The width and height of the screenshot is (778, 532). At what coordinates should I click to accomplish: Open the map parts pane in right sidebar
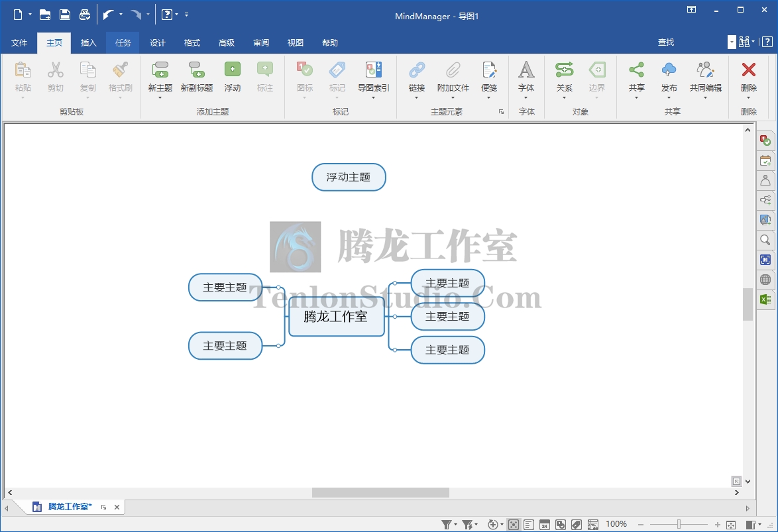765,201
